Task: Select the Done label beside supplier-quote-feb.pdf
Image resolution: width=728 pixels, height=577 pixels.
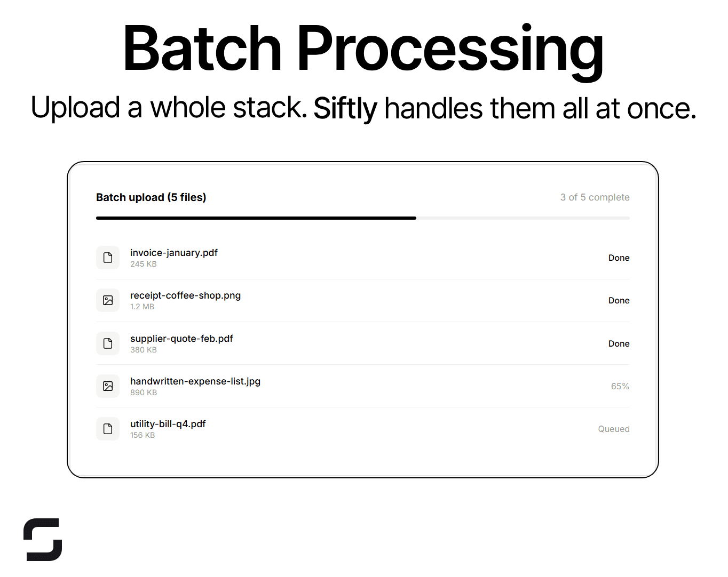Action: tap(619, 343)
